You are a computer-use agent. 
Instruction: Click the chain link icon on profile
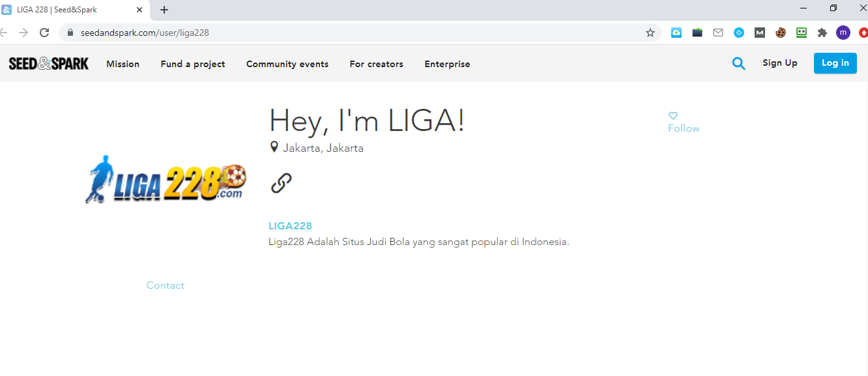pos(281,183)
